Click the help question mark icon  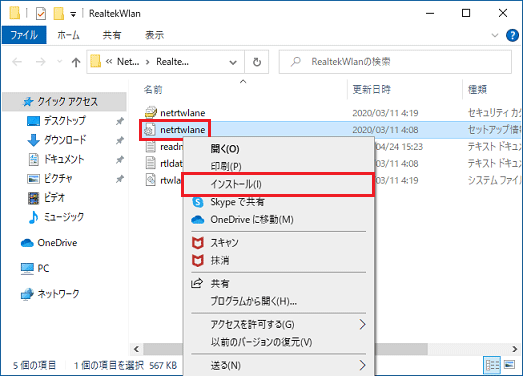click(512, 35)
